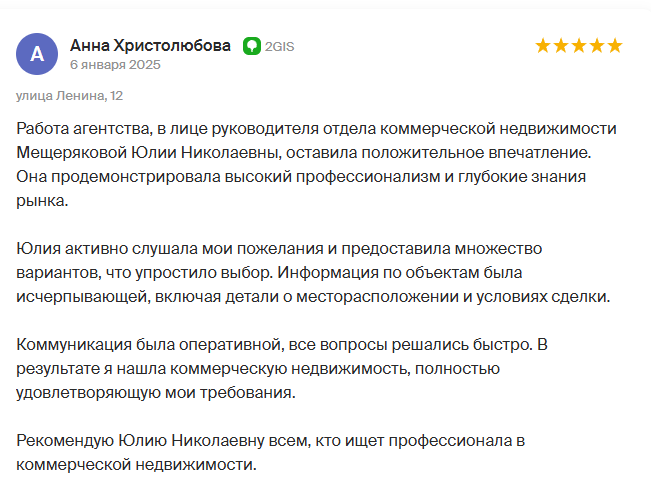Click the line удовлетворяющую мои требования
The height and width of the screenshot is (495, 651).
click(x=156, y=392)
